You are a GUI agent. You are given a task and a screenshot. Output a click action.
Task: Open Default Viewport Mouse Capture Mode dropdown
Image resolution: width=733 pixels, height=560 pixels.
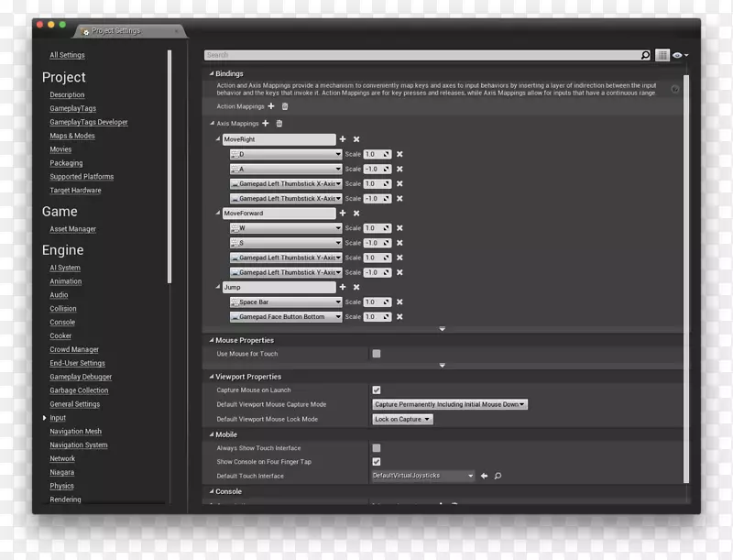click(450, 404)
